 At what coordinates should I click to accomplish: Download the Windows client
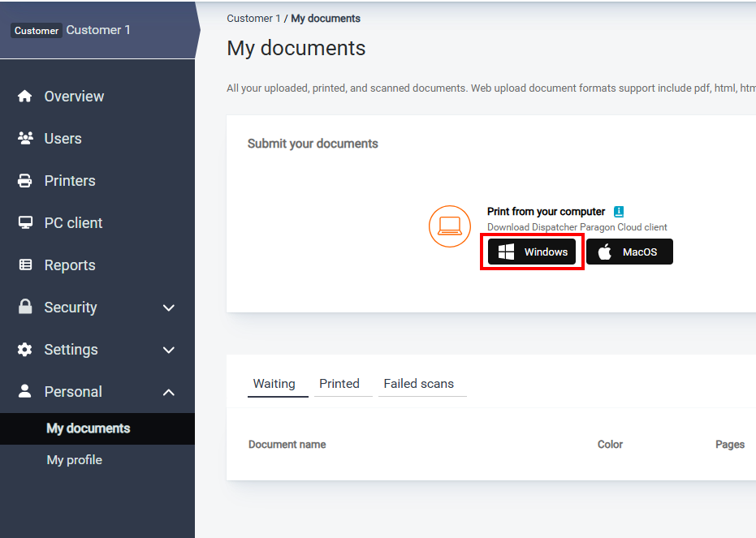(x=533, y=252)
